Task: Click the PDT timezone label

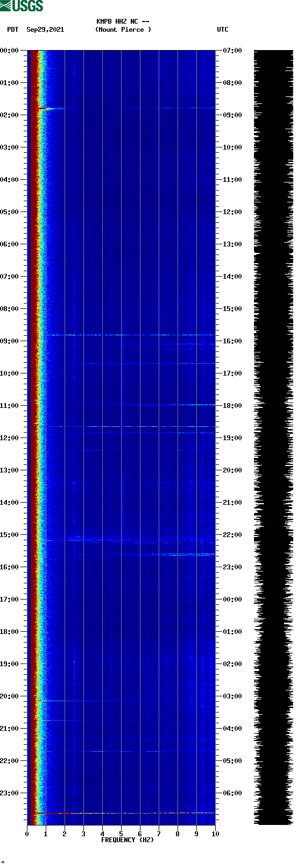Action: coord(13,30)
